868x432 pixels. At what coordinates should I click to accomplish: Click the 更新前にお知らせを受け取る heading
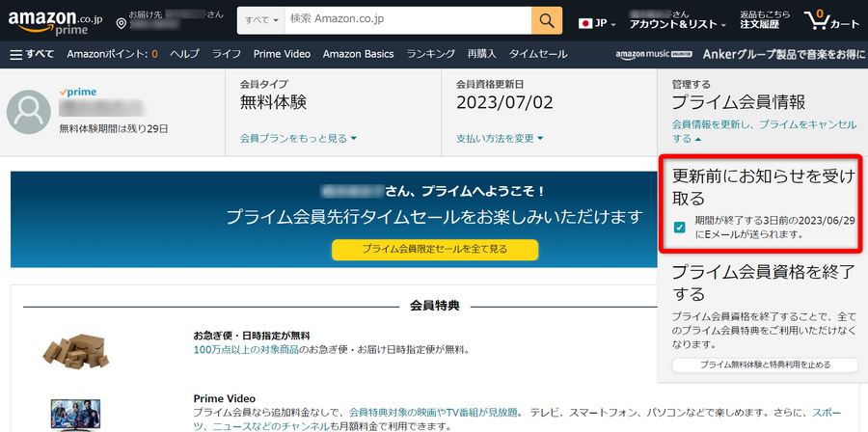click(764, 187)
